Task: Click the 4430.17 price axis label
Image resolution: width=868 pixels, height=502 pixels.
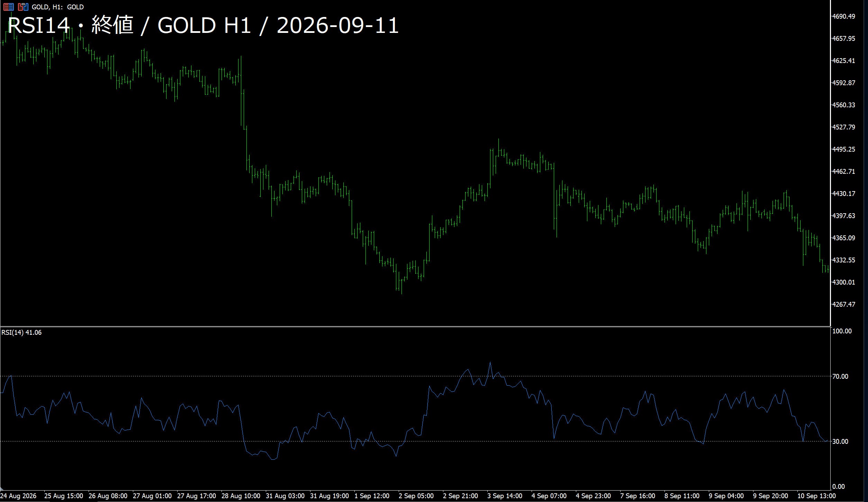Action: 843,194
